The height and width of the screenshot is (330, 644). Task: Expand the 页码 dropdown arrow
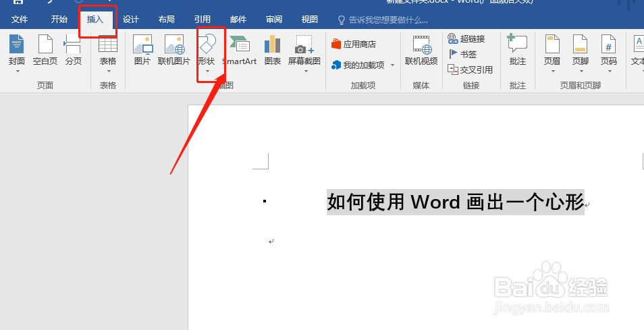pos(610,72)
